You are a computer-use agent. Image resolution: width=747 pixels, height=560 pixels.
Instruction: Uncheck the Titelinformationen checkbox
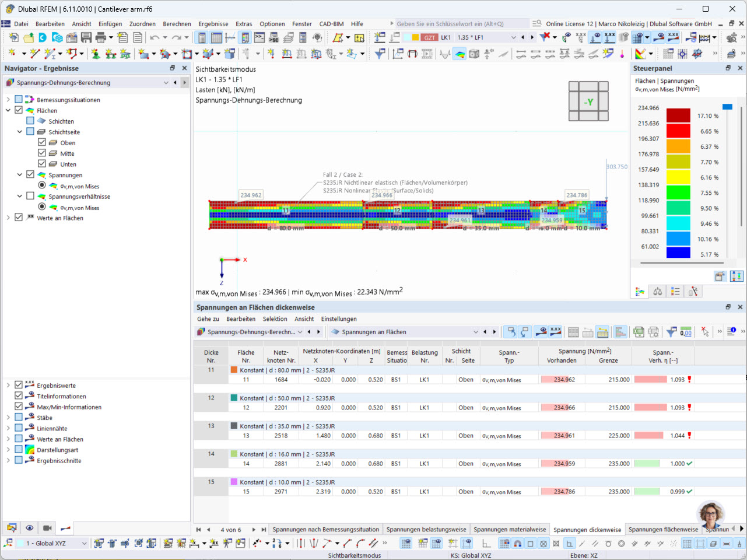(x=19, y=395)
